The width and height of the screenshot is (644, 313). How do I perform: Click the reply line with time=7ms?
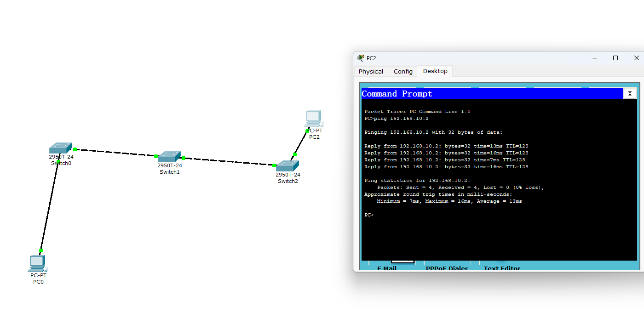point(445,160)
